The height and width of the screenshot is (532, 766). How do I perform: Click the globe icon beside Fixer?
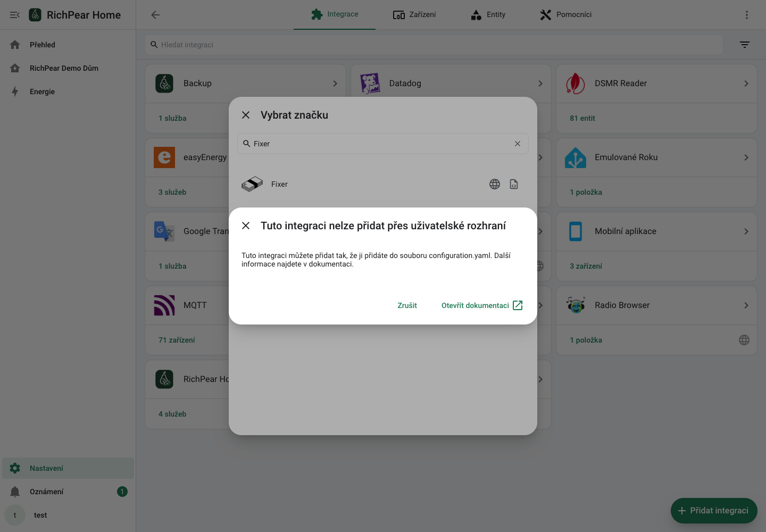(x=495, y=184)
